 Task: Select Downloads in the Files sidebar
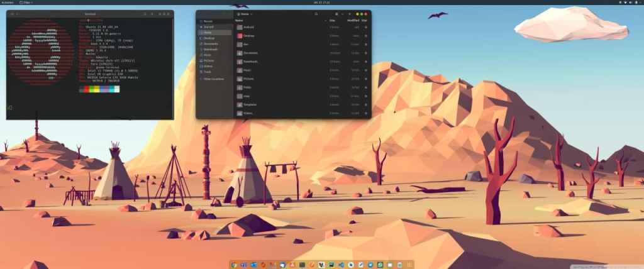coord(211,50)
